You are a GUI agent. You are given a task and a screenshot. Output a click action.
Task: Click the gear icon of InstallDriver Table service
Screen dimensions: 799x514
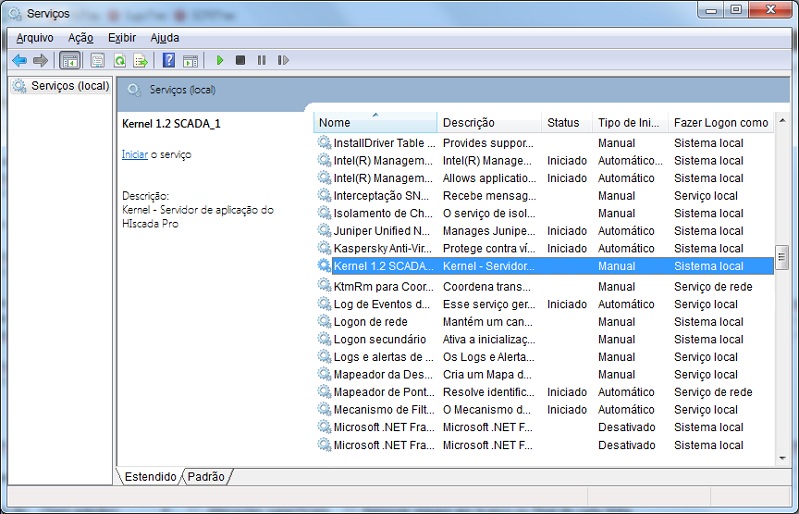[324, 142]
